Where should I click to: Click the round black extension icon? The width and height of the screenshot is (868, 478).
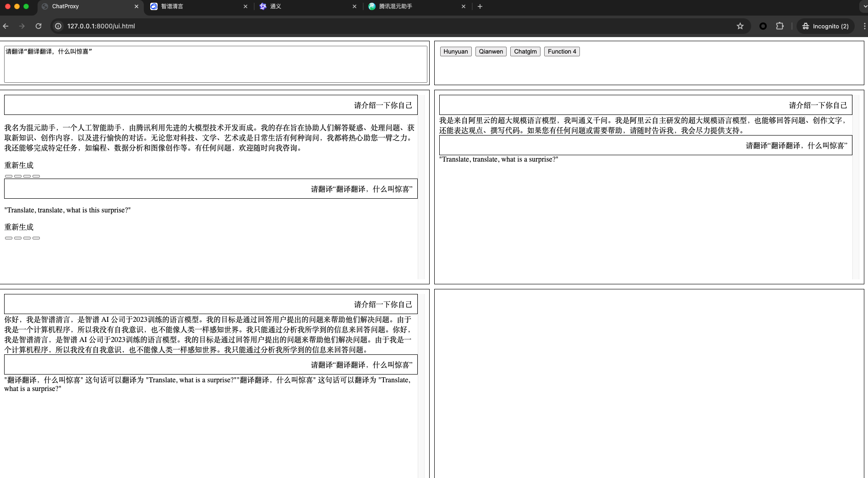tap(763, 26)
